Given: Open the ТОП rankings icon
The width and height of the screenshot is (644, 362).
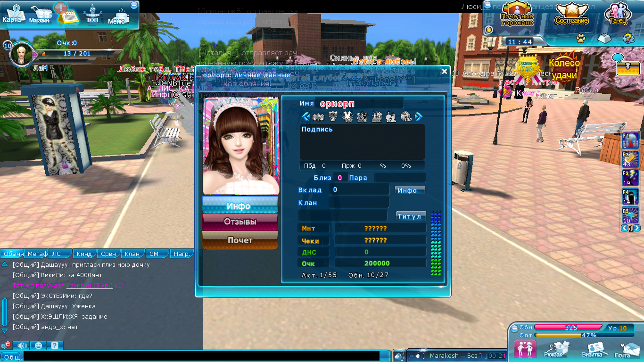Looking at the screenshot, I should point(92,15).
